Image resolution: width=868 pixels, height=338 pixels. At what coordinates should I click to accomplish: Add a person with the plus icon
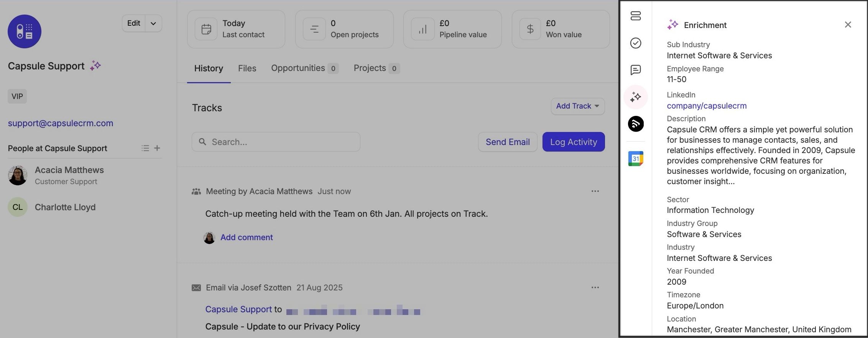(157, 148)
